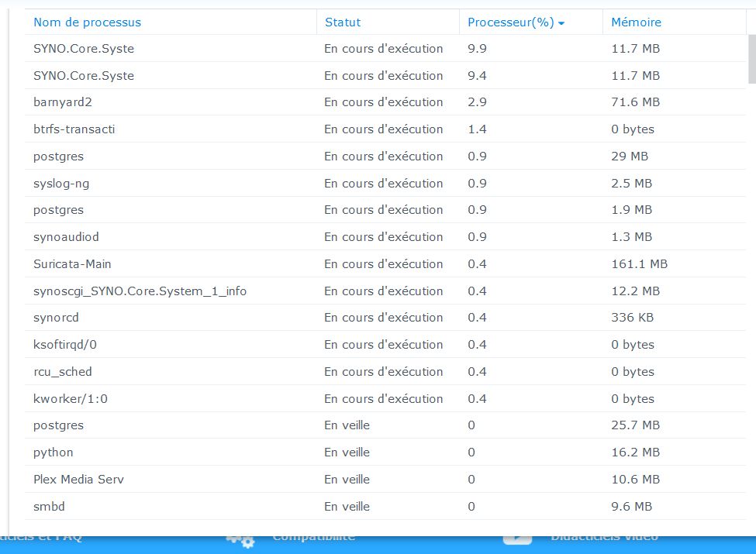This screenshot has width=756, height=554.
Task: Click the 12.2 MB memory value
Action: coord(636,291)
